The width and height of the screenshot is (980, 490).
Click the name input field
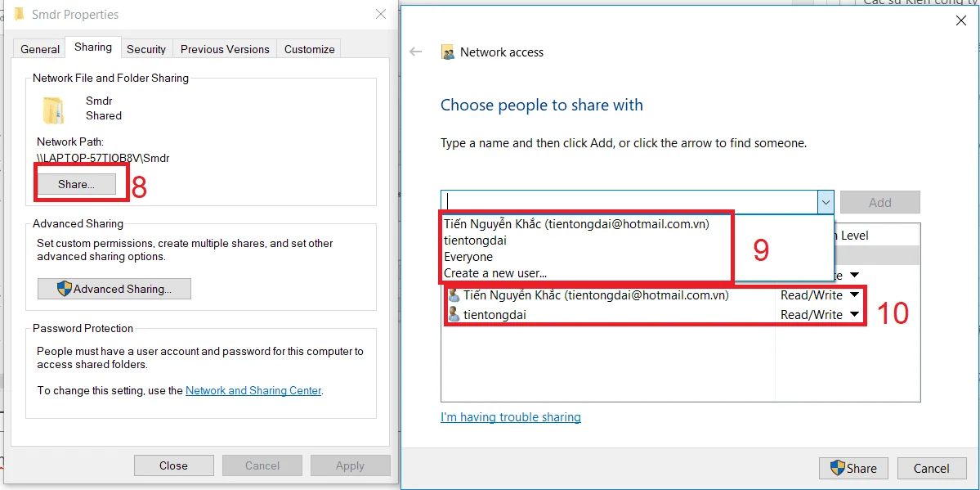(x=629, y=202)
